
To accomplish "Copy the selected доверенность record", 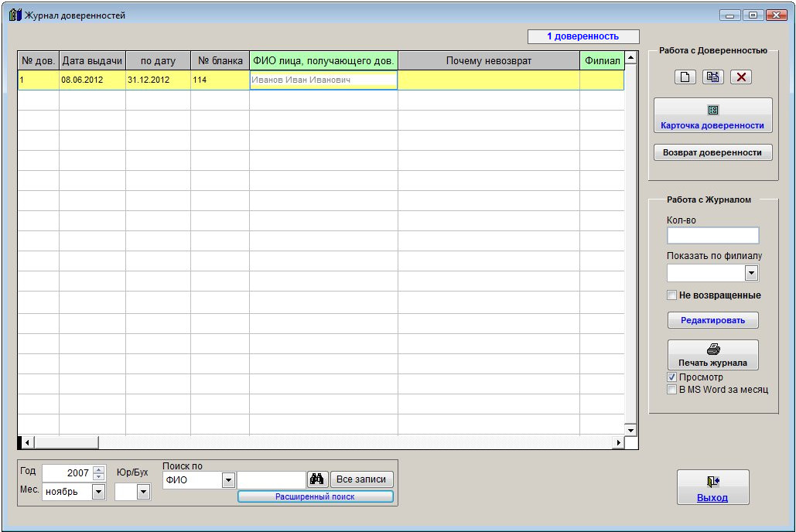I will (712, 77).
